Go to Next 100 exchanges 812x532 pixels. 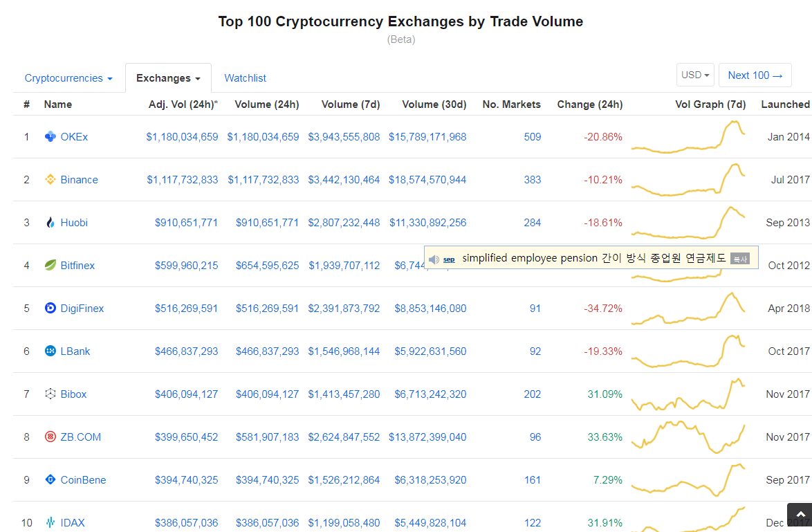[755, 75]
